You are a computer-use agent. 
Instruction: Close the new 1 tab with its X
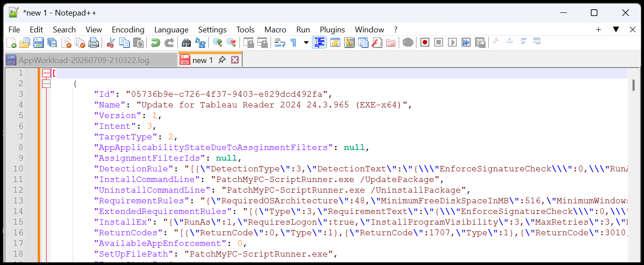pos(235,60)
